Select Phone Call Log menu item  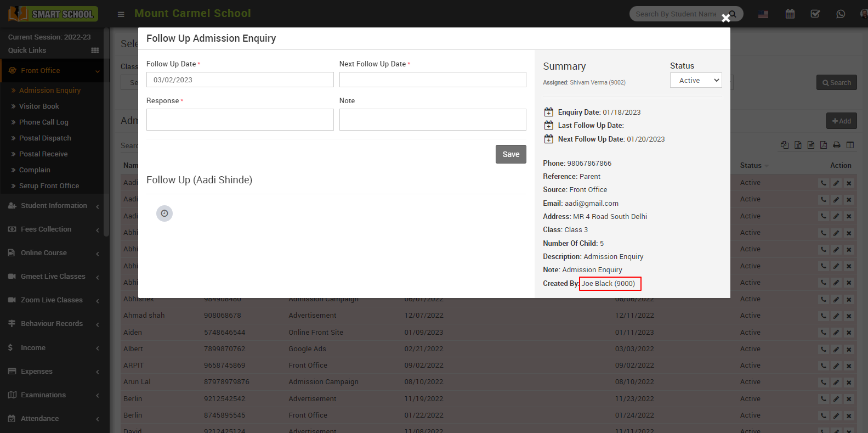(x=43, y=122)
